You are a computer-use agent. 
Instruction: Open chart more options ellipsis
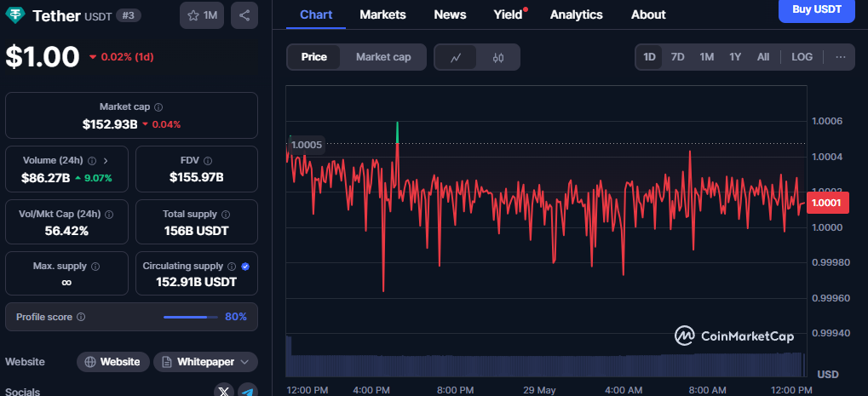click(x=841, y=57)
